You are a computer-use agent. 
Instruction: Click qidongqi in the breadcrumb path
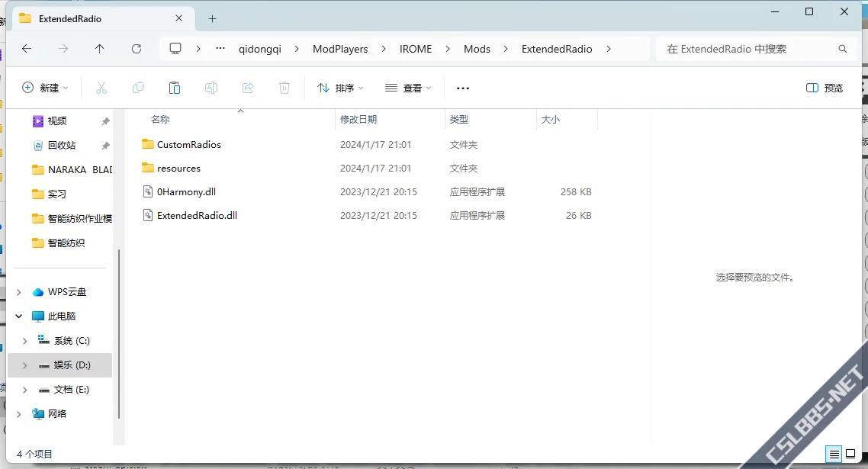click(x=259, y=49)
